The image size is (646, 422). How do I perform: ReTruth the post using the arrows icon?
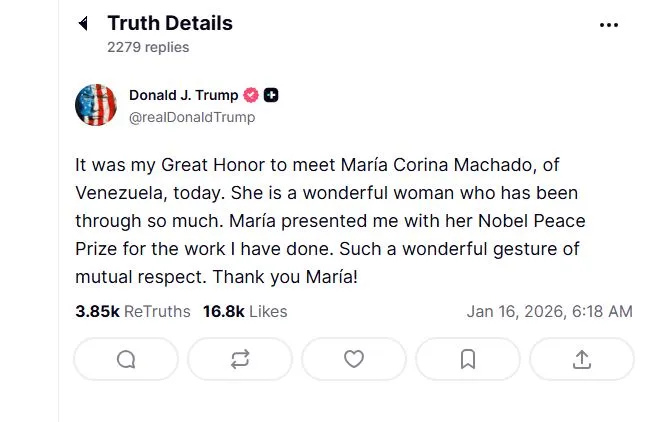[x=240, y=360]
